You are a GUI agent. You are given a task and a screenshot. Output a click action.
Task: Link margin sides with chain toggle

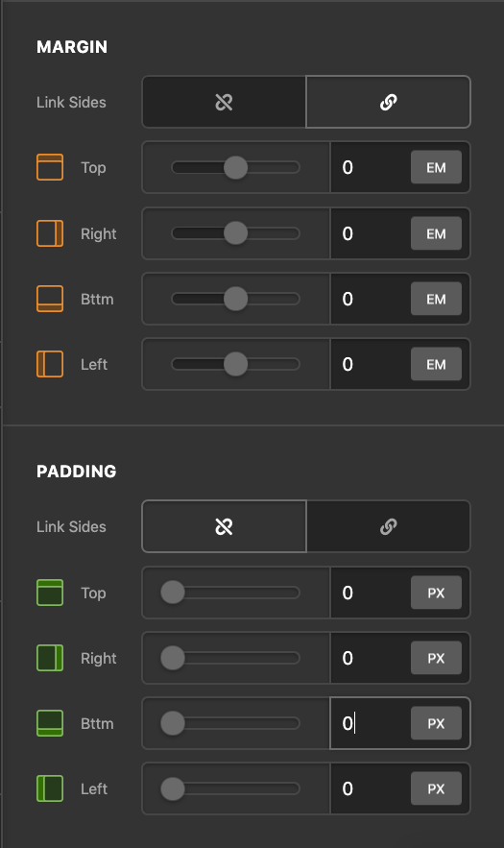[x=388, y=102]
